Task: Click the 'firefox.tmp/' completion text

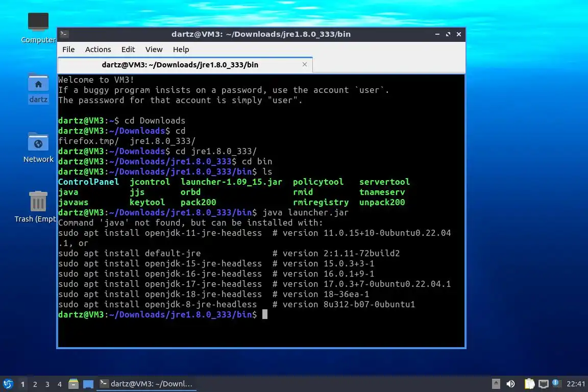Action: [88, 141]
